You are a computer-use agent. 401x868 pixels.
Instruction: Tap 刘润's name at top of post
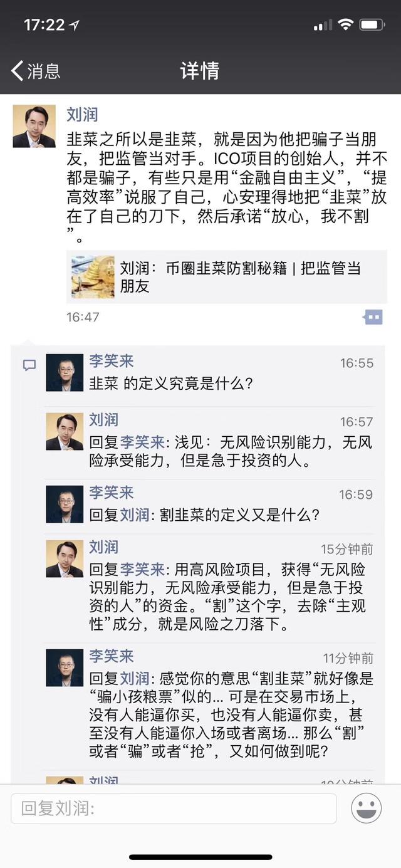(x=82, y=115)
